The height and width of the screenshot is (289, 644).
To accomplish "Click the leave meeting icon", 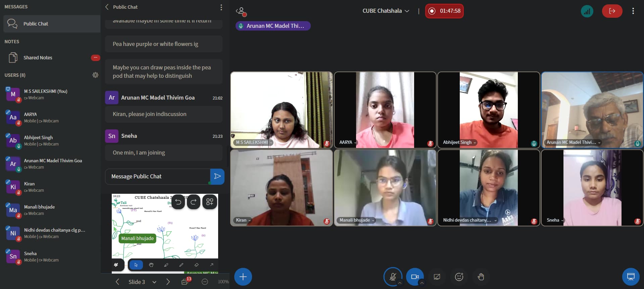I will coord(612,11).
